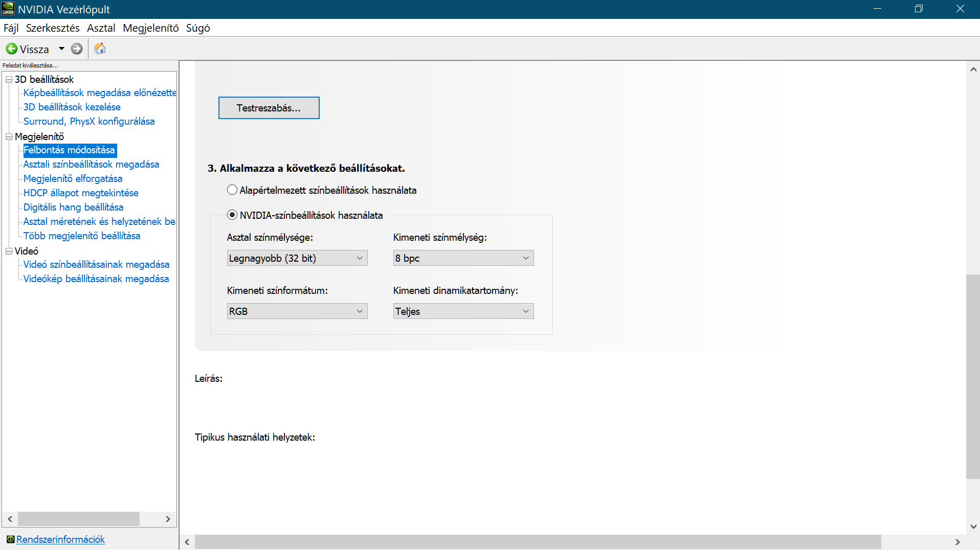
Task: Click the Videó category label
Action: point(27,251)
